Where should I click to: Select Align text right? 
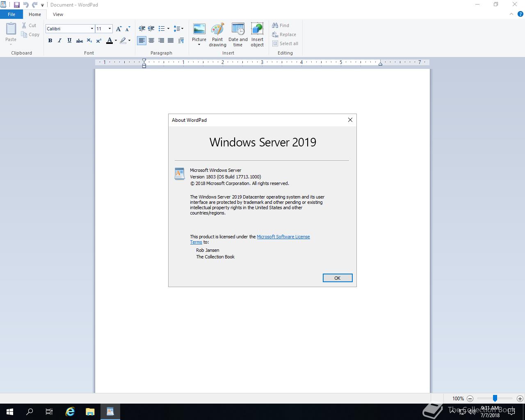(x=161, y=41)
